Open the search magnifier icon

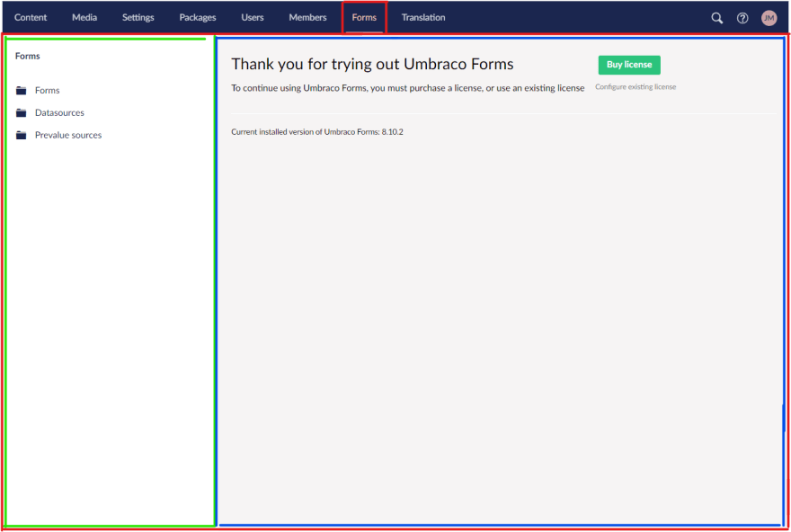tap(717, 18)
